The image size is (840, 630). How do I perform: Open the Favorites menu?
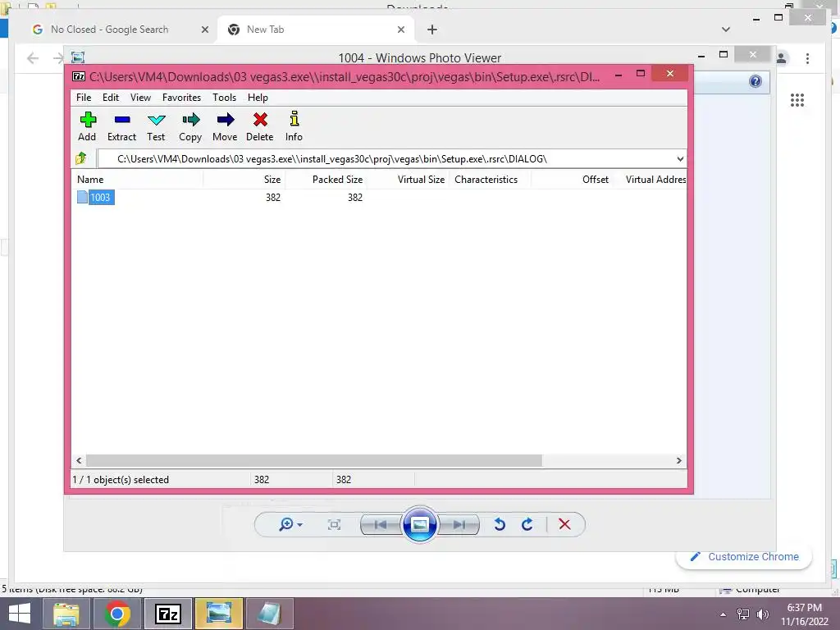coord(181,98)
